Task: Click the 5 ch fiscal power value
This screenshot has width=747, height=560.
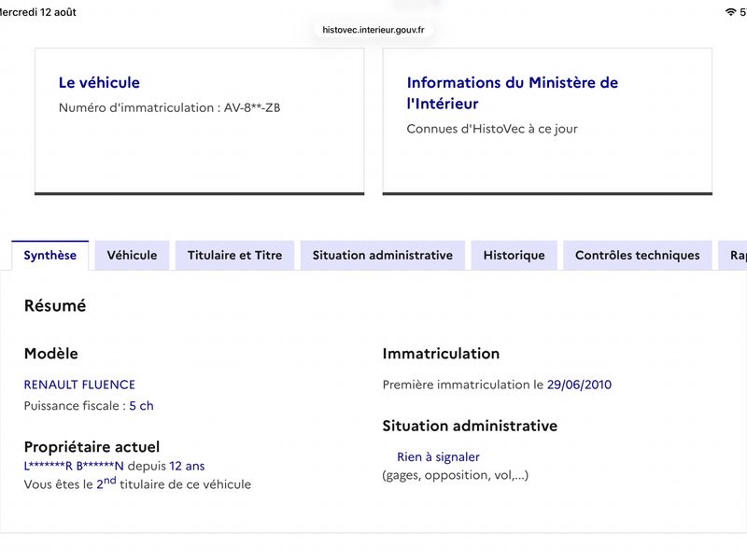Action: 142,406
